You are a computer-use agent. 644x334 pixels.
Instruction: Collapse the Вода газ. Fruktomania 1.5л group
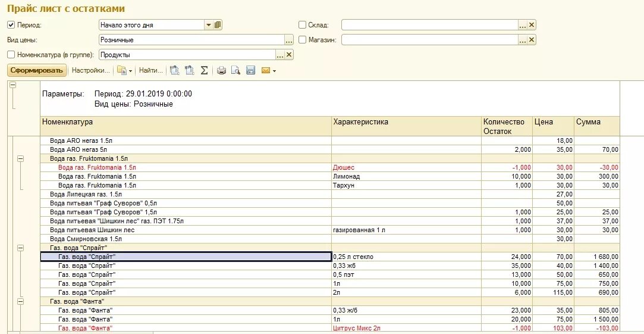coord(21,158)
